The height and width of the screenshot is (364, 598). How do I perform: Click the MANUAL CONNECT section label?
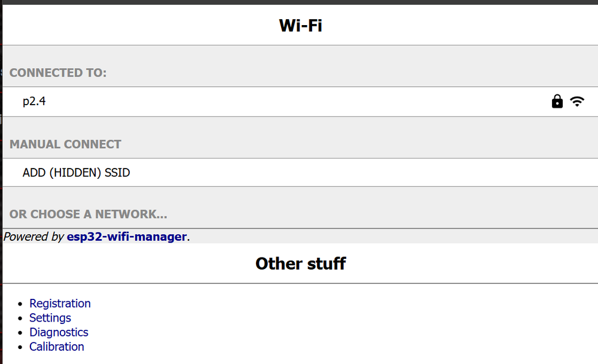(x=65, y=144)
